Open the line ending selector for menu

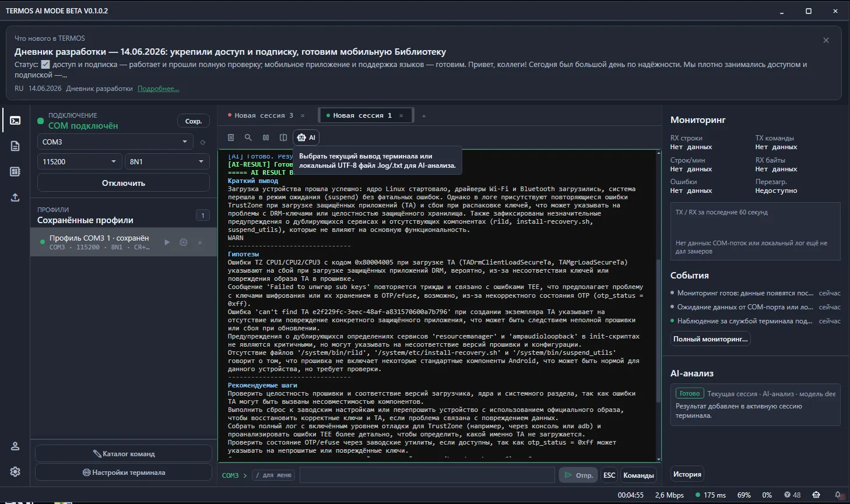point(274,475)
